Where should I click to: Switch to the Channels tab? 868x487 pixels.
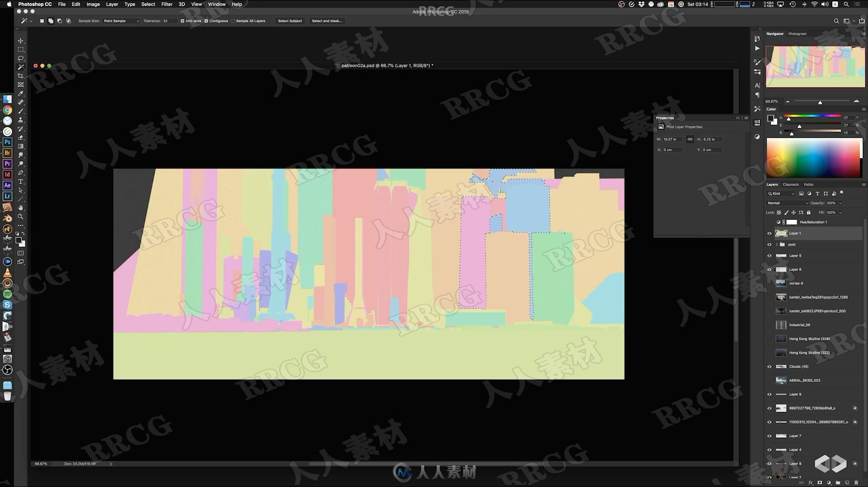click(791, 184)
